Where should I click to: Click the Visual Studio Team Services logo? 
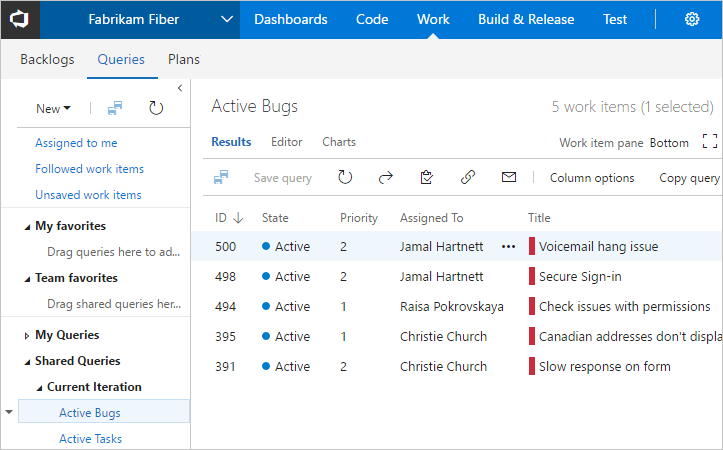(x=20, y=19)
